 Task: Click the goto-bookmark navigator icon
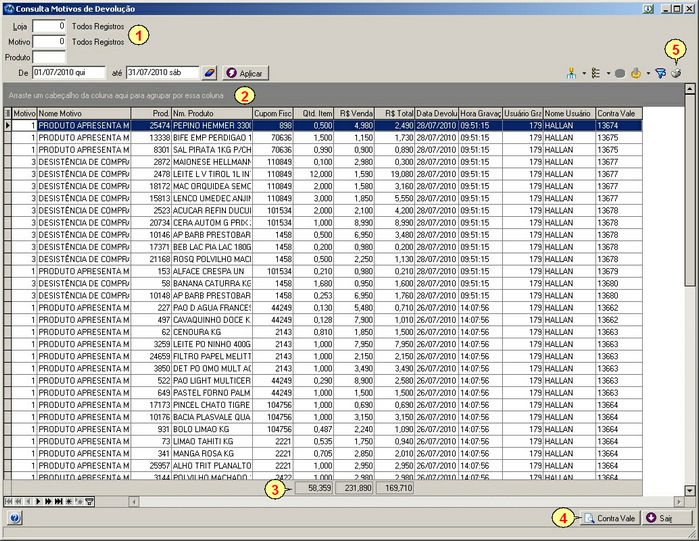point(79,502)
